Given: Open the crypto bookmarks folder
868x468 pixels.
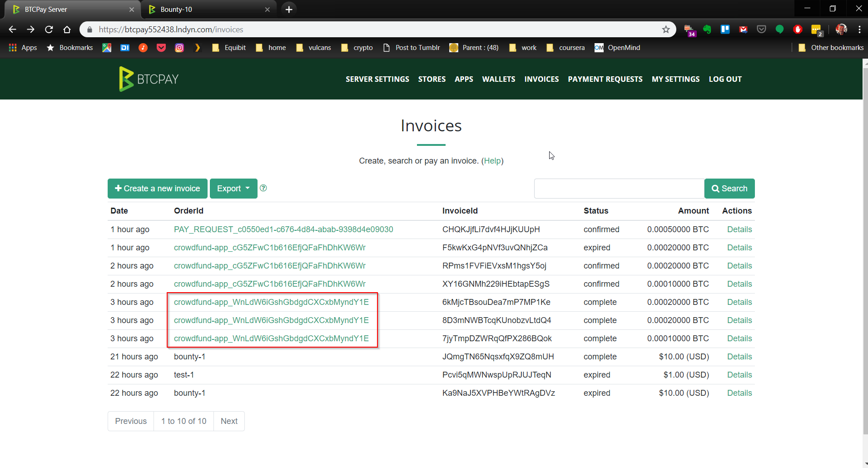Looking at the screenshot, I should [x=357, y=48].
